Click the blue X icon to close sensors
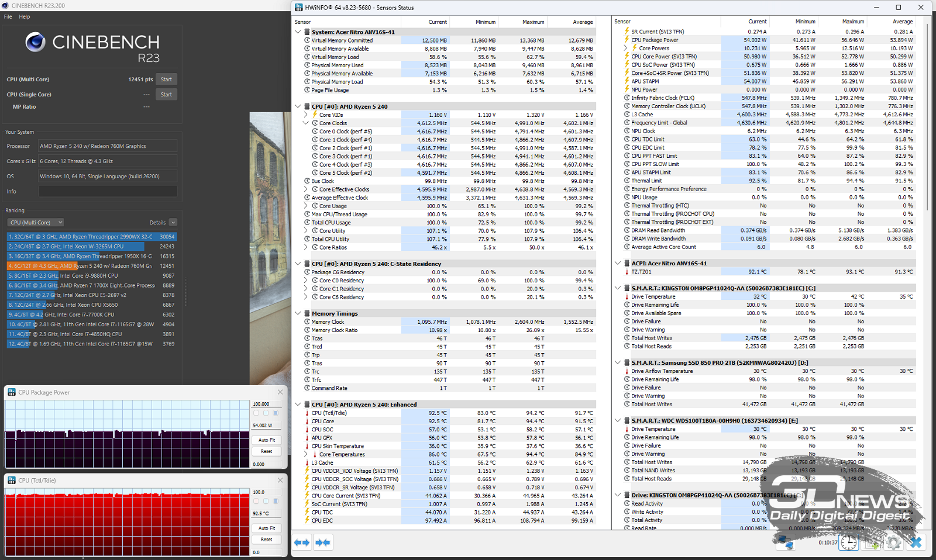The height and width of the screenshot is (560, 936). click(x=916, y=542)
